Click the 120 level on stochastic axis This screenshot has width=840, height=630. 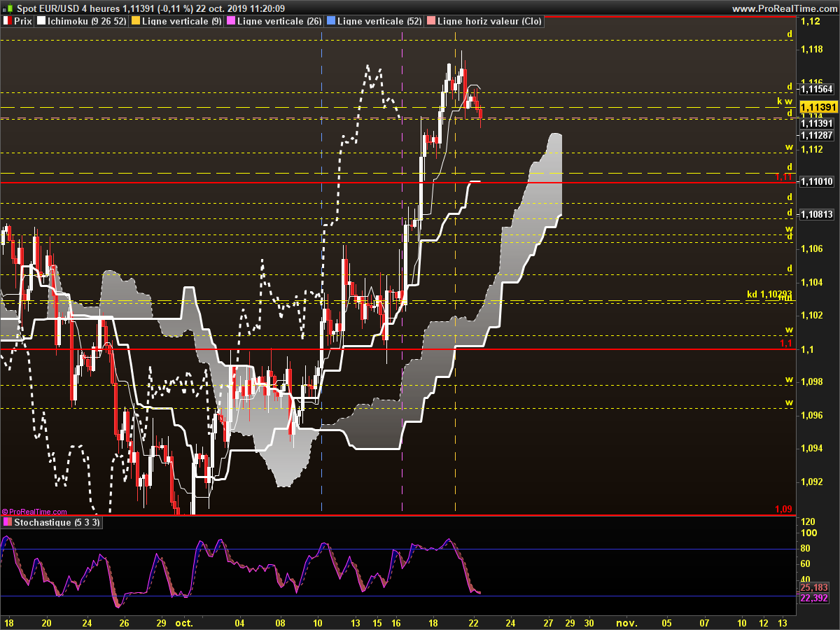(808, 522)
